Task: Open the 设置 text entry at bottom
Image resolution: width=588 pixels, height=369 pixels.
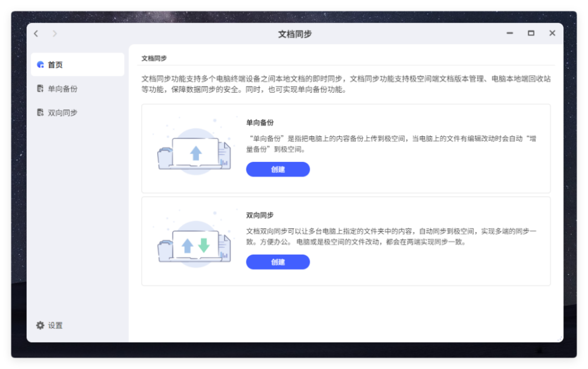Action: click(x=55, y=325)
